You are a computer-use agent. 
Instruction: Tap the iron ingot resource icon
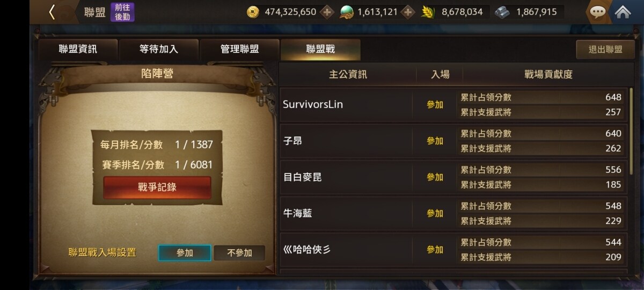(502, 12)
